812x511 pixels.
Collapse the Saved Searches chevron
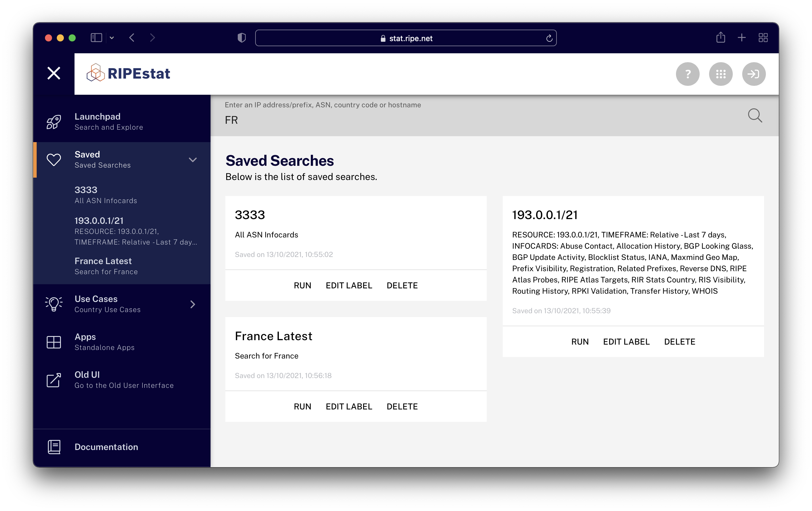point(193,160)
